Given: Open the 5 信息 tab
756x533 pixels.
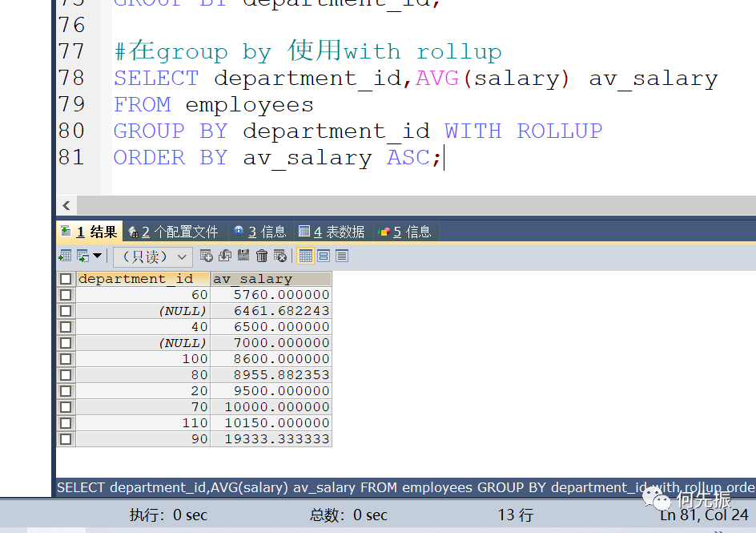Looking at the screenshot, I should click(405, 232).
